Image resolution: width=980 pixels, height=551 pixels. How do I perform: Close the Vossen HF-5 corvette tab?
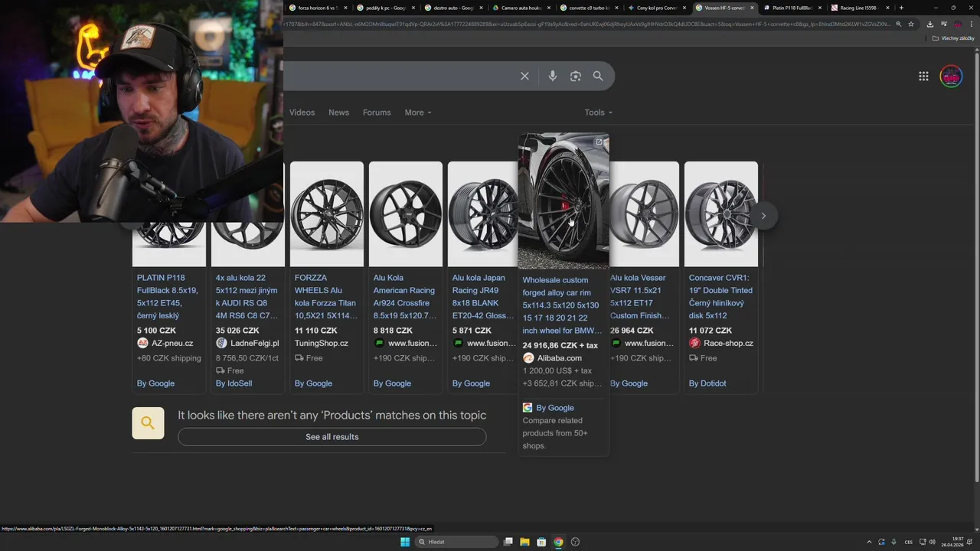(x=752, y=8)
